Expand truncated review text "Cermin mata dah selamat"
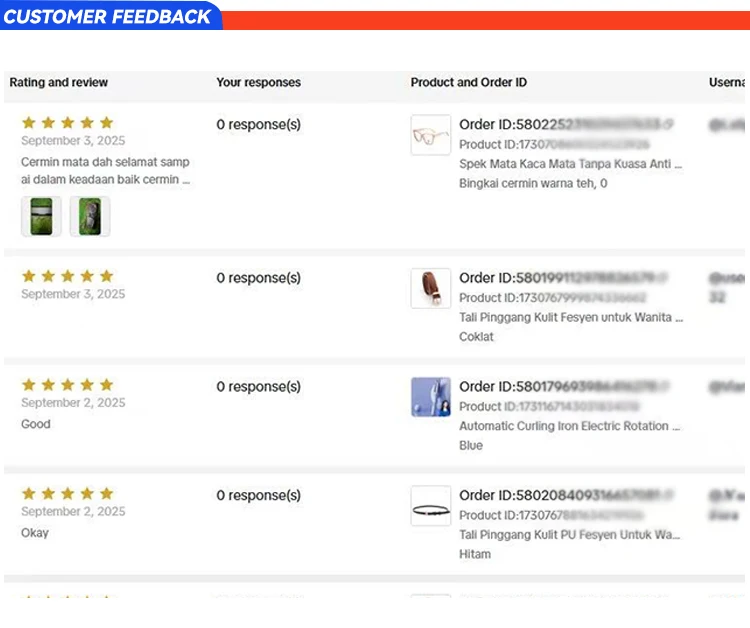 [x=105, y=171]
